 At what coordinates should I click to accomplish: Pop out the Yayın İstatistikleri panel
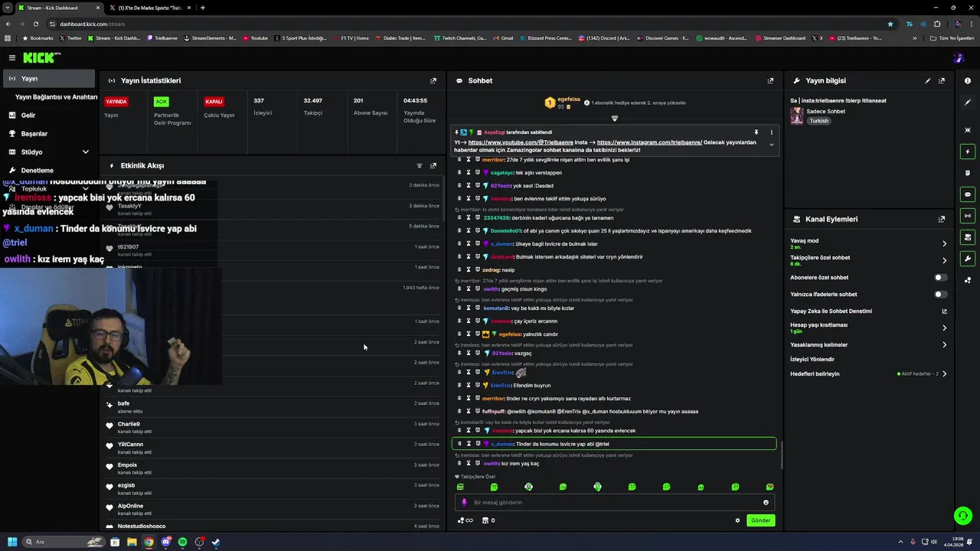[433, 80]
